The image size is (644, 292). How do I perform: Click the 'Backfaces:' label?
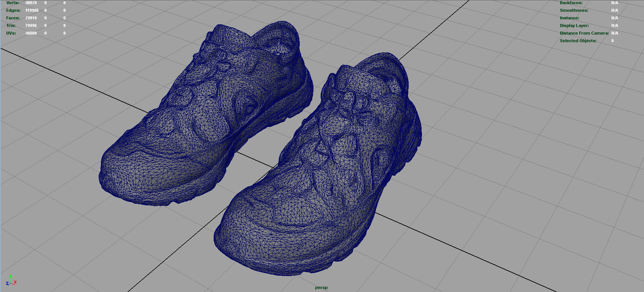(x=571, y=3)
